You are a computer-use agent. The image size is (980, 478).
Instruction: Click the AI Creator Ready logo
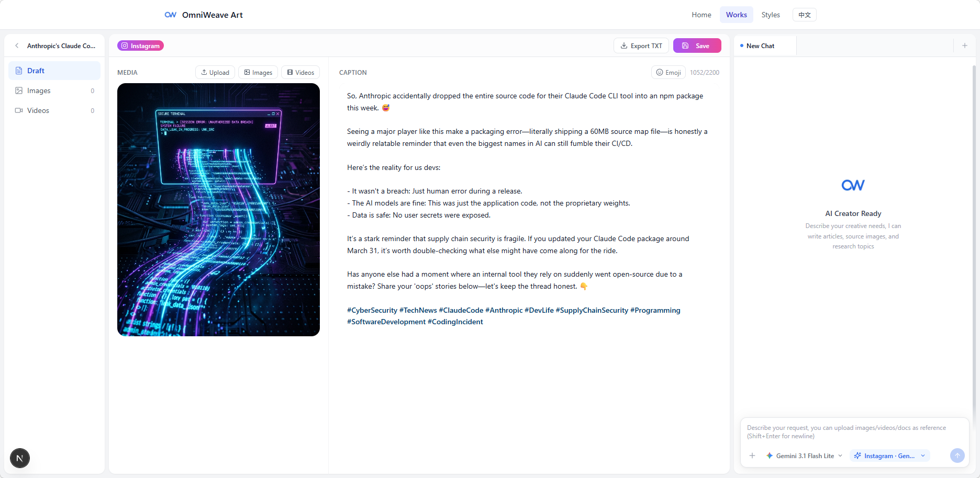tap(853, 185)
